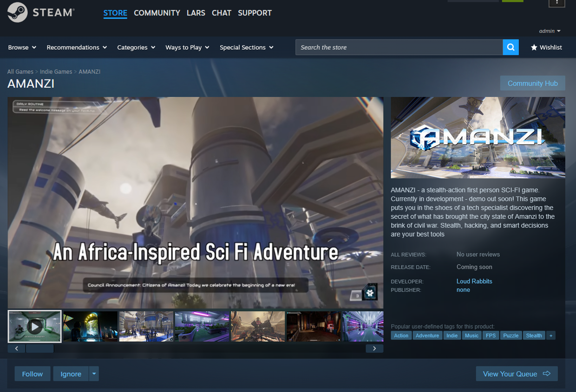Click the Steam logo icon
Viewport: 576px width, 392px height.
pos(17,13)
